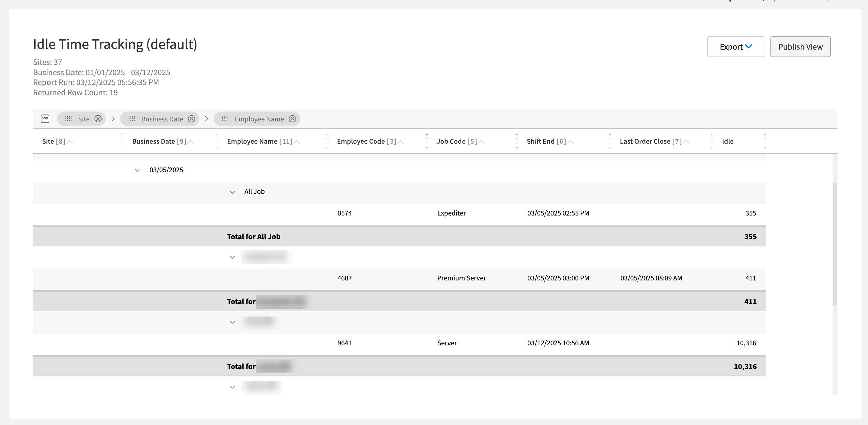Image resolution: width=868 pixels, height=425 pixels.
Task: Click the Idle column header
Action: (x=727, y=141)
